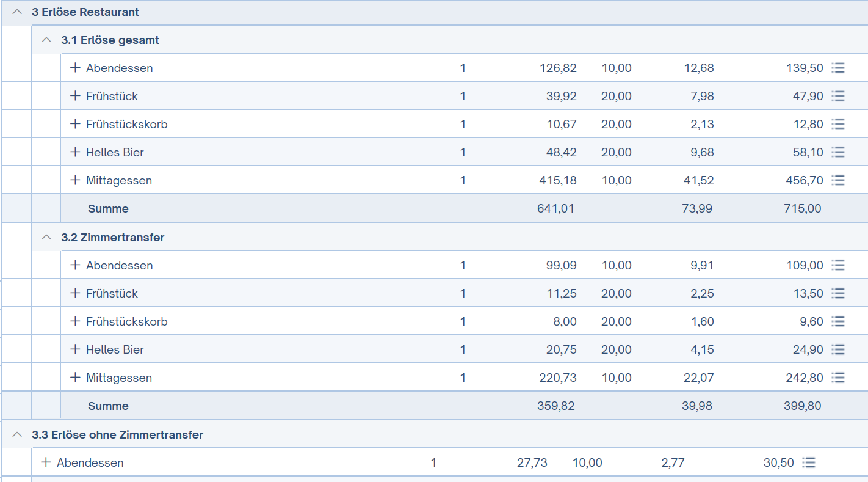Click list icon beside Frühstückskorb 12,80
This screenshot has width=868, height=482.
pyautogui.click(x=839, y=124)
